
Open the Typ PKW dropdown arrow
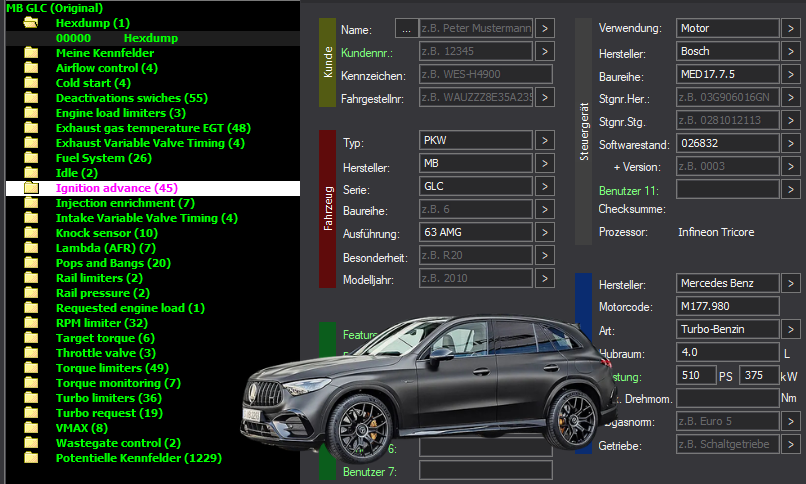(545, 140)
